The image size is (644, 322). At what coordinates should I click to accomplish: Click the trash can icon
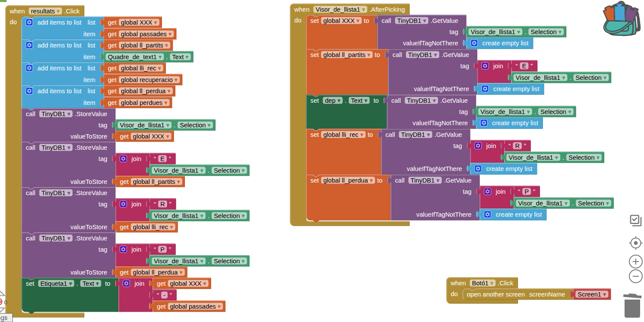point(632,306)
